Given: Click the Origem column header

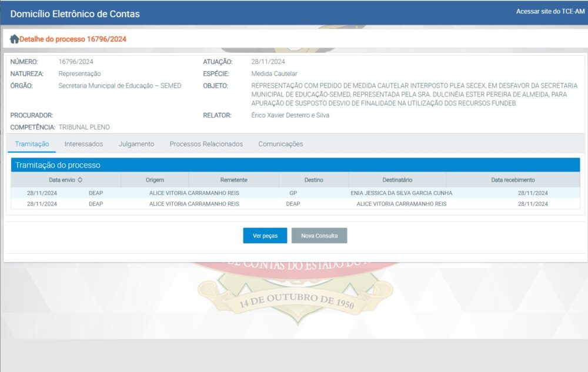Looking at the screenshot, I should point(155,180).
